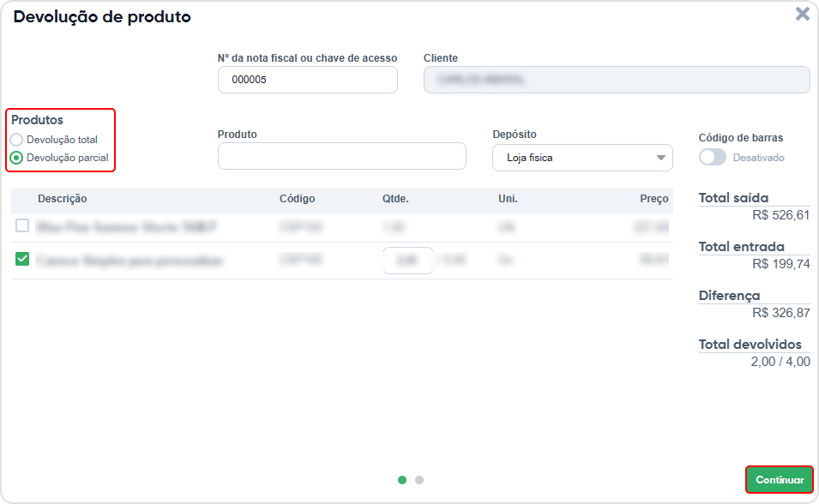819x504 pixels.
Task: Click the Diferença label
Action: coord(729,296)
